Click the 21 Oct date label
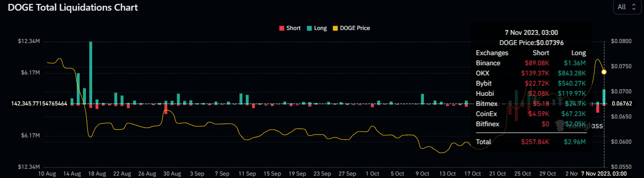The image size is (644, 178). [x=497, y=173]
